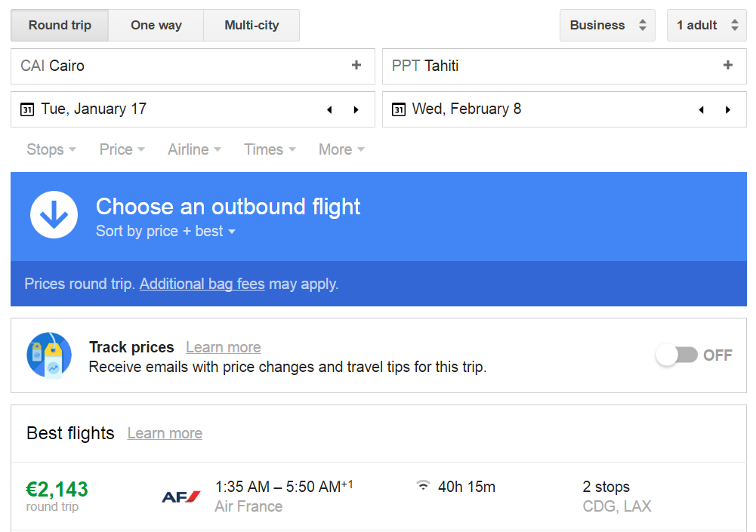Expand the Sort by price + best menu
The width and height of the screenshot is (756, 532).
pos(165,232)
